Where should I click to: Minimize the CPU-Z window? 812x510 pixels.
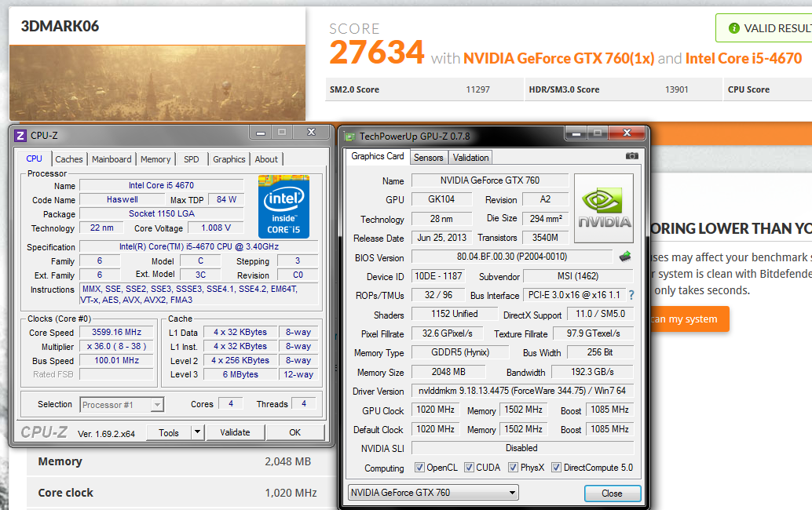click(261, 133)
